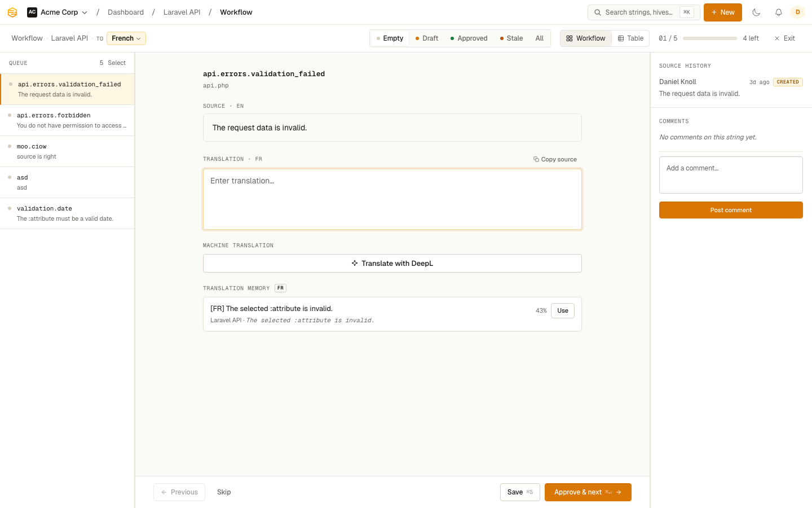
Task: Click the orange hive logo icon
Action: (12, 12)
